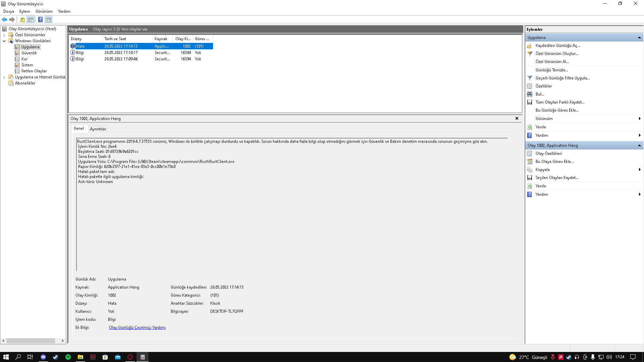Switch to the Ayrıntılar tab
The image size is (644, 362).
coord(98,129)
